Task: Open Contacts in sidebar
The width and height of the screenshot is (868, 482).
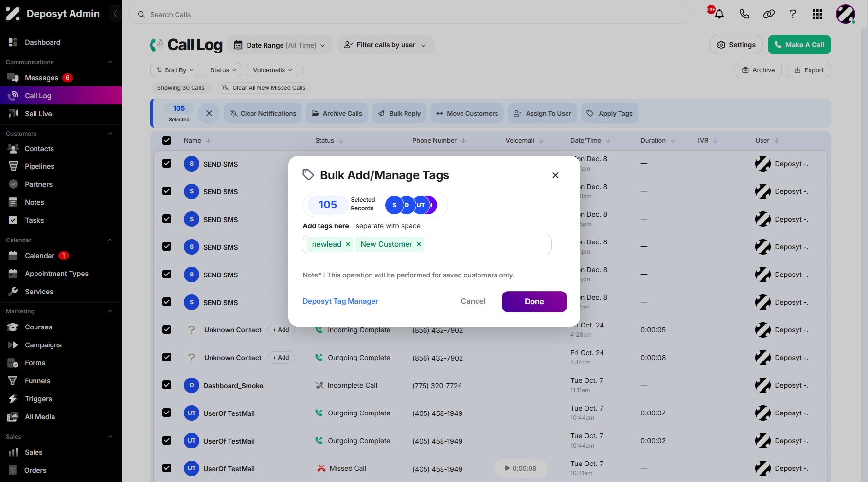Action: [39, 149]
